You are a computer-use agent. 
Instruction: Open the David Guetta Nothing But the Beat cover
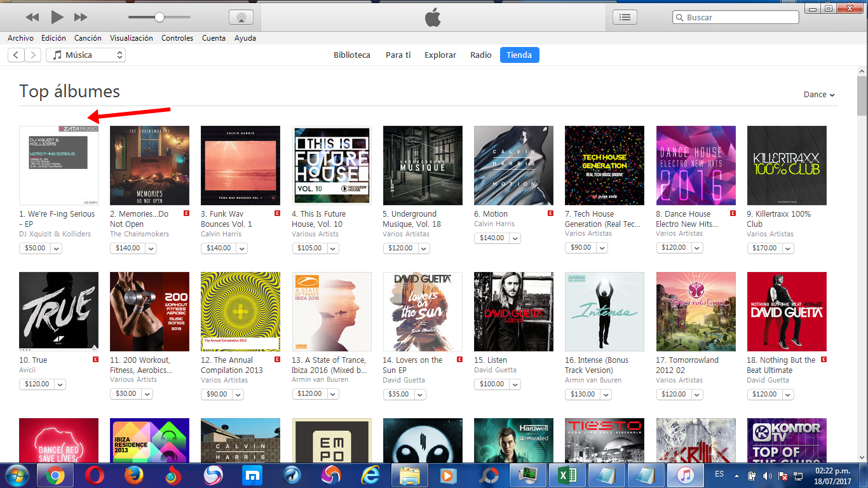pos(787,311)
